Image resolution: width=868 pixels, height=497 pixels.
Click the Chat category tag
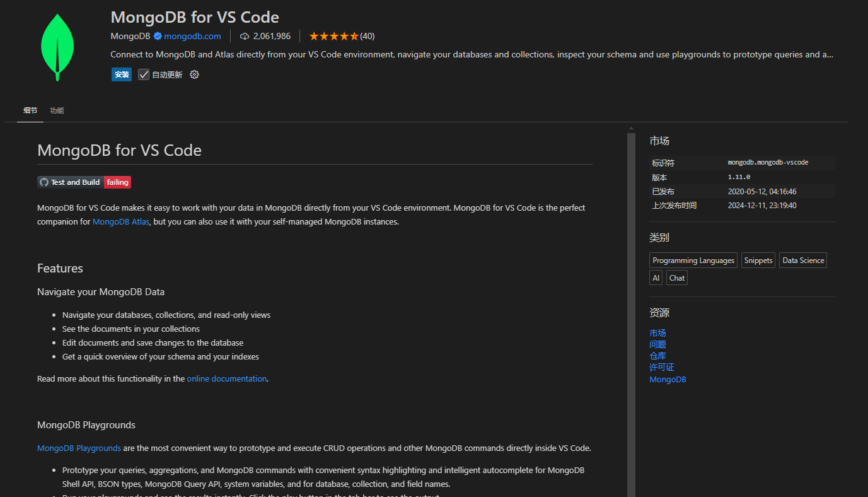pyautogui.click(x=677, y=278)
